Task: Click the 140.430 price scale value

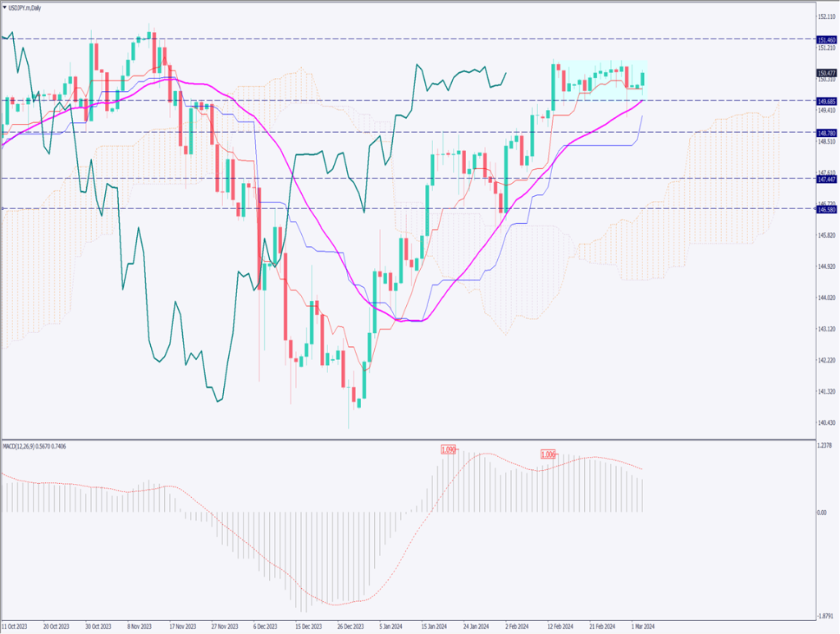Action: (x=826, y=422)
